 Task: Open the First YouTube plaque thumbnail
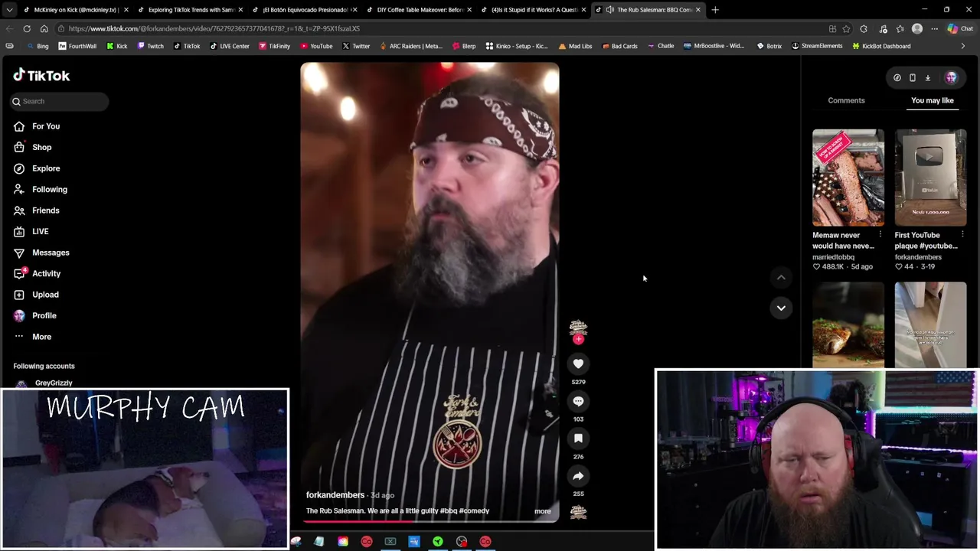click(x=930, y=178)
